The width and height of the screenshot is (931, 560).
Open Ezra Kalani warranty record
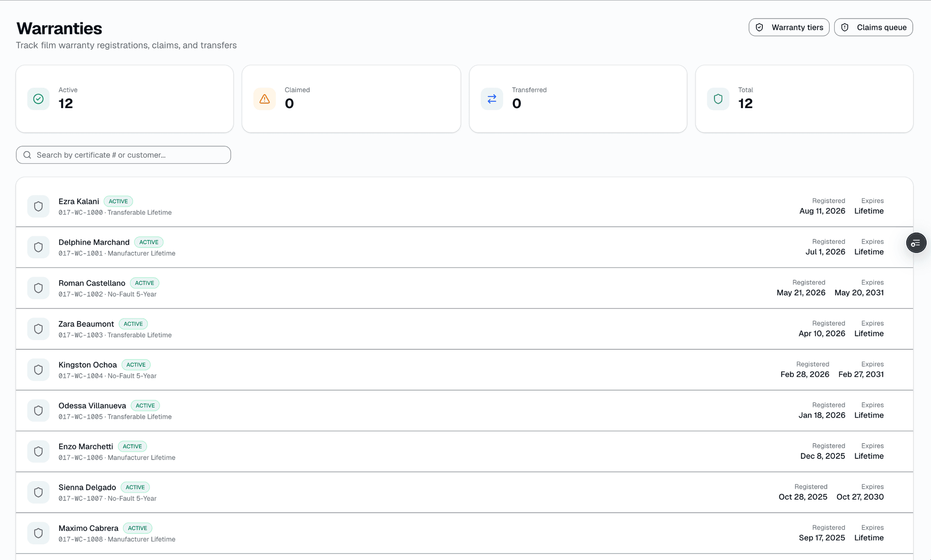[464, 206]
